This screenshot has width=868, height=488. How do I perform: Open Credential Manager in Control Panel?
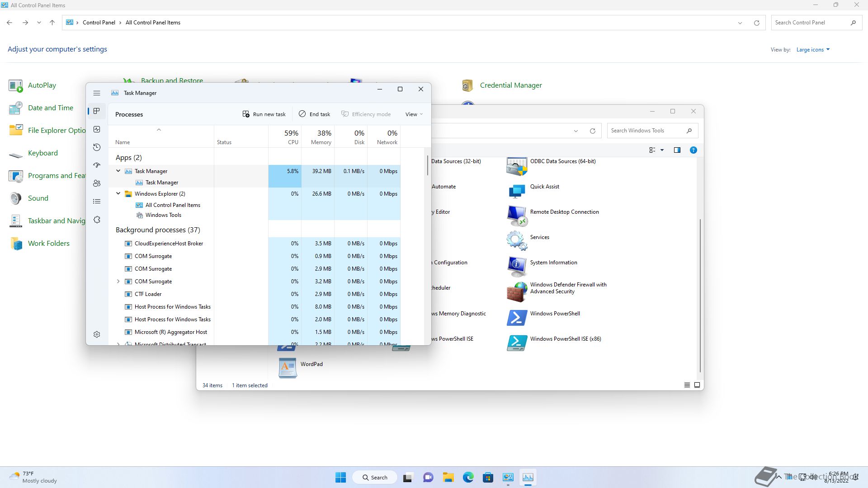pyautogui.click(x=501, y=85)
